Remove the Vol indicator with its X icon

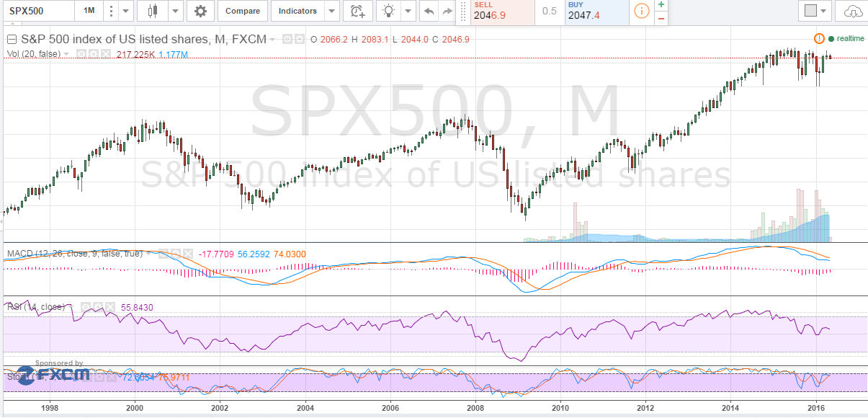[105, 54]
